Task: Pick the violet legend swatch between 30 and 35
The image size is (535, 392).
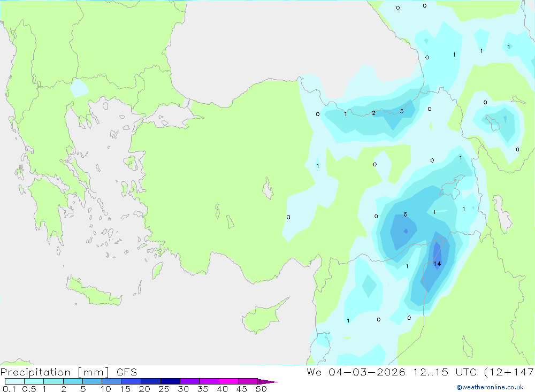Action: [x=190, y=381]
